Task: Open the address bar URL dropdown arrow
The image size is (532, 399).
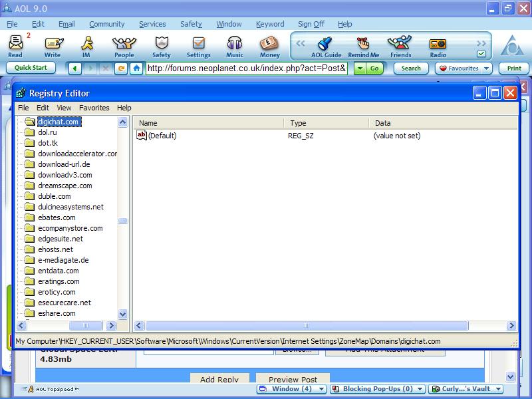Action: pos(360,68)
